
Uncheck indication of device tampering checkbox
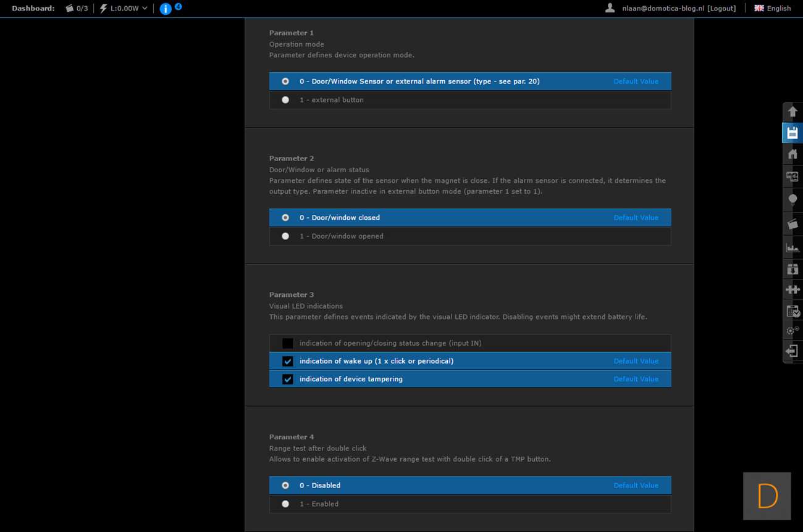[288, 379]
